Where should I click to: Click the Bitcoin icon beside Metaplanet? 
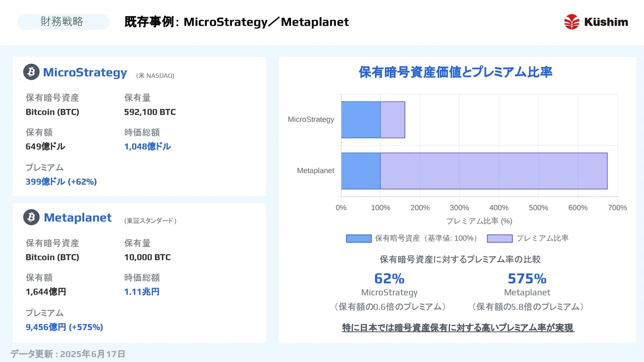coord(32,217)
